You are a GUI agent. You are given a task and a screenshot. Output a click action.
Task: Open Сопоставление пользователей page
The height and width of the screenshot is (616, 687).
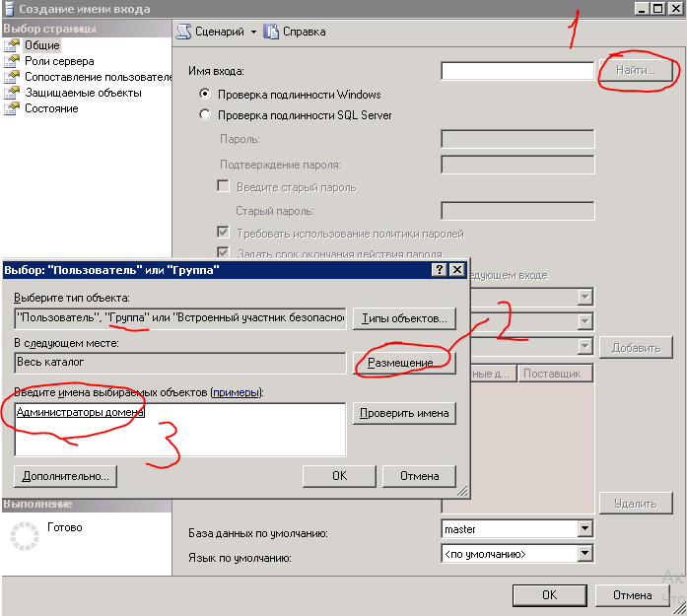click(98, 77)
